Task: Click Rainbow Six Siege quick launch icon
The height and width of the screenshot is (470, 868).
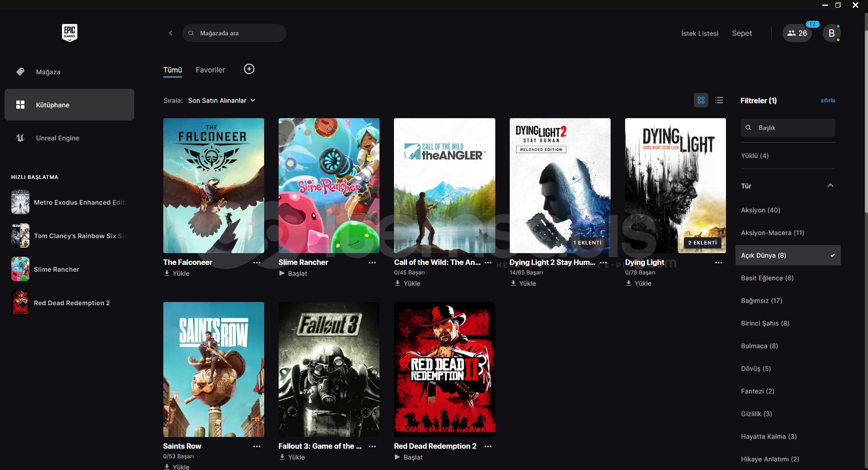Action: tap(20, 235)
